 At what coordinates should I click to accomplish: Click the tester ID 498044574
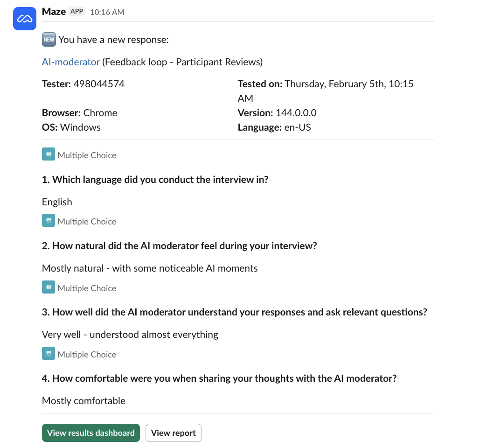(99, 84)
